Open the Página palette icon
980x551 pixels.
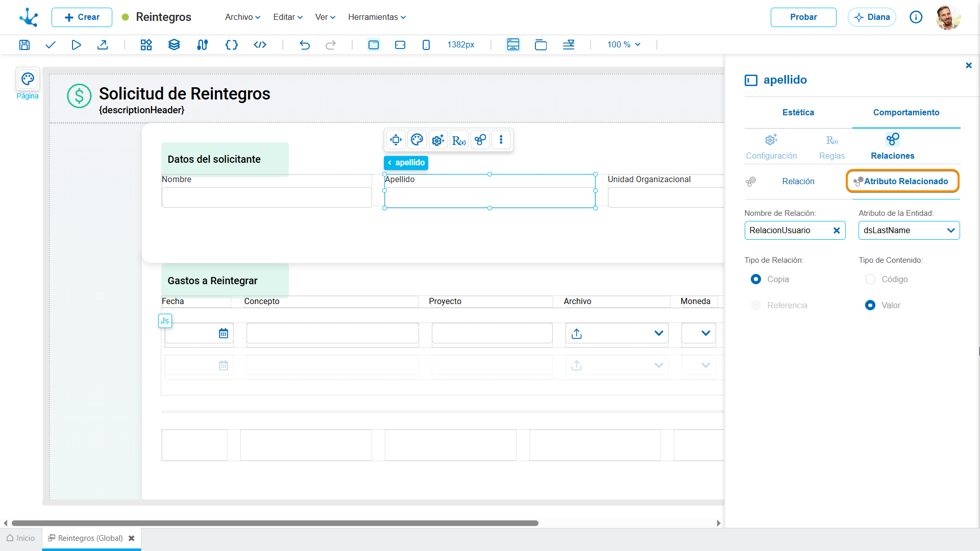[28, 79]
